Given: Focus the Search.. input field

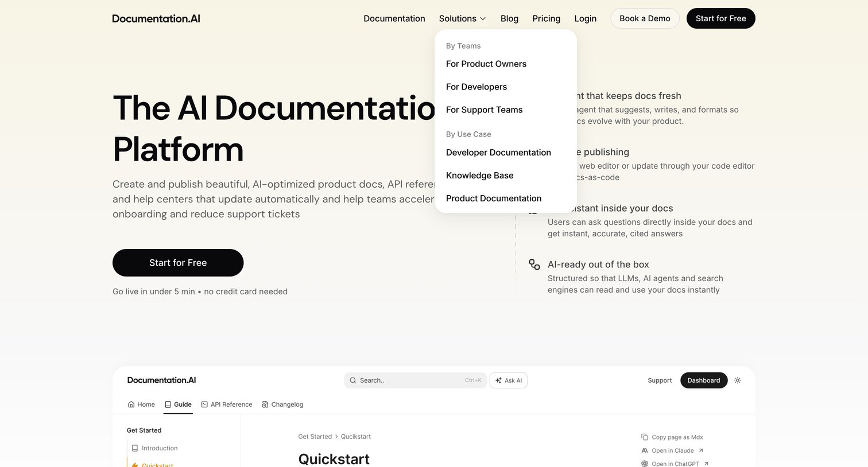Looking at the screenshot, I should point(415,380).
